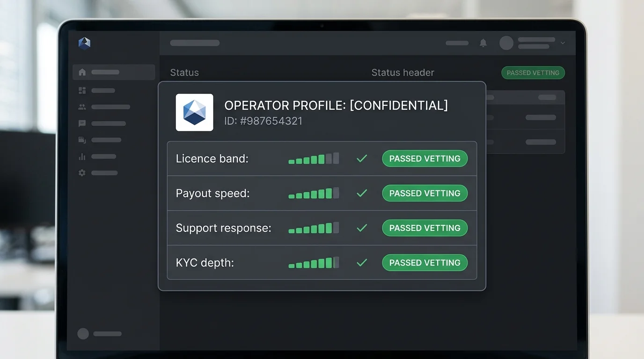The image size is (644, 359).
Task: Click the 'Status header' text
Action: [403, 72]
